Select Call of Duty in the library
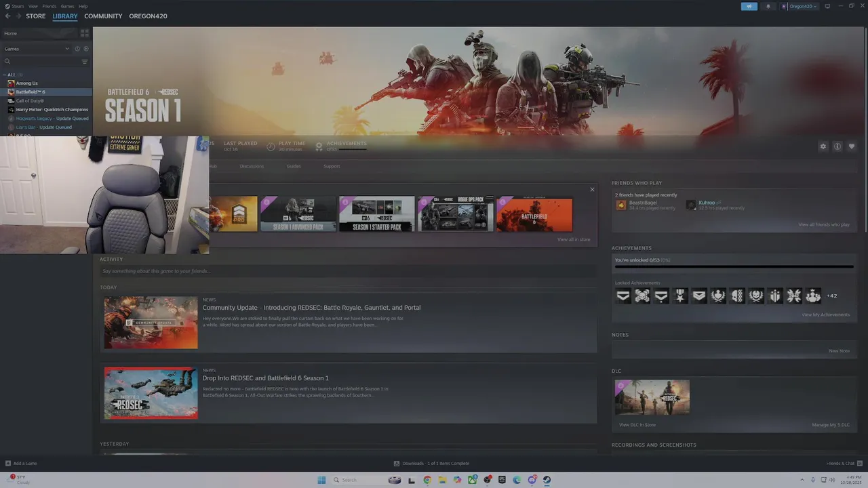The width and height of the screenshot is (868, 488). click(46, 101)
